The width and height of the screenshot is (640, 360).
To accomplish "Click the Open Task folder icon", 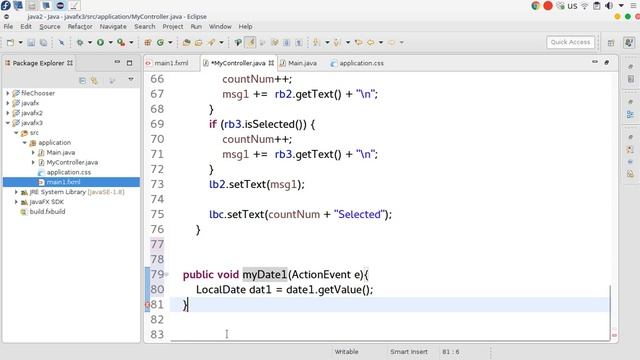I will point(199,42).
